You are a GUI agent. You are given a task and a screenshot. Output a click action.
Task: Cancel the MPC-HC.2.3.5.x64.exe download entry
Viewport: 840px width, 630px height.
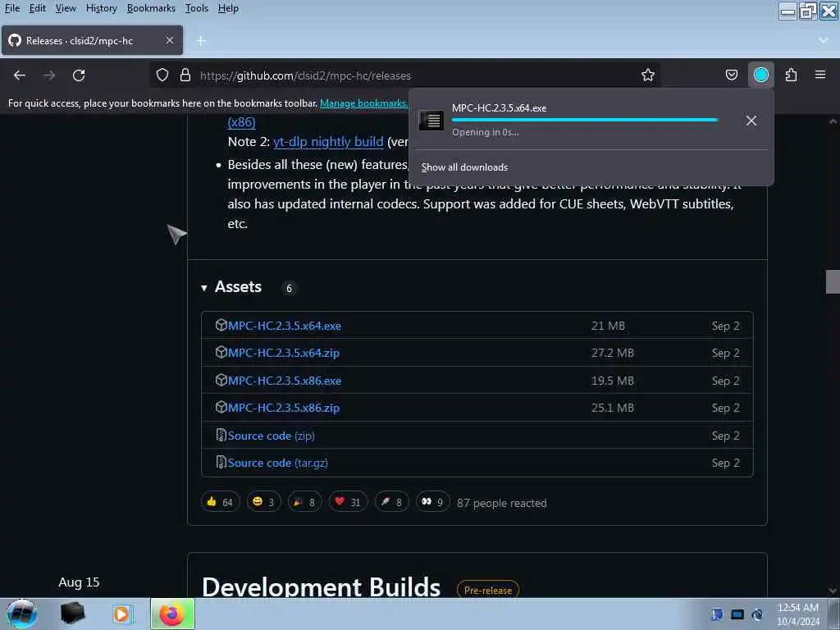tap(751, 121)
